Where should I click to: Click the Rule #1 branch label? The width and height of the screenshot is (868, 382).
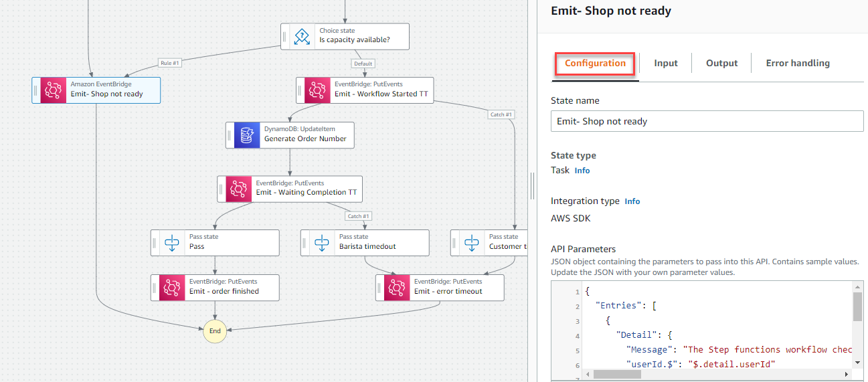click(x=171, y=64)
